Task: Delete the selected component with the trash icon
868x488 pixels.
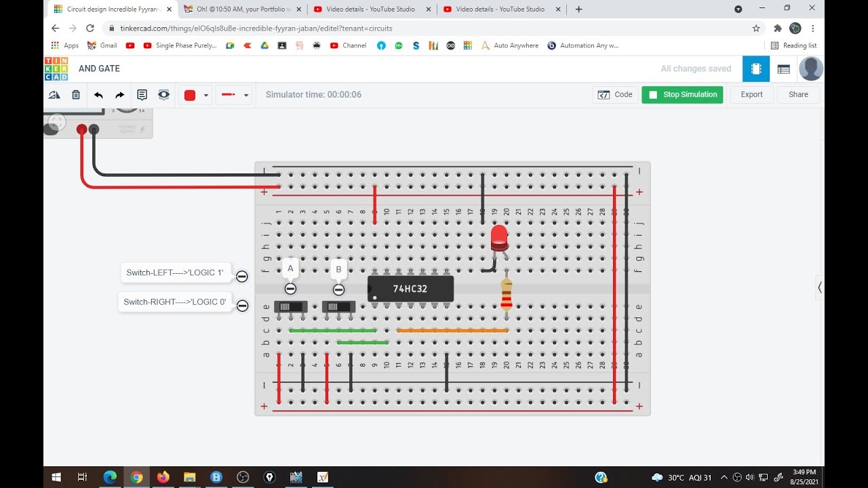Action: (x=76, y=95)
